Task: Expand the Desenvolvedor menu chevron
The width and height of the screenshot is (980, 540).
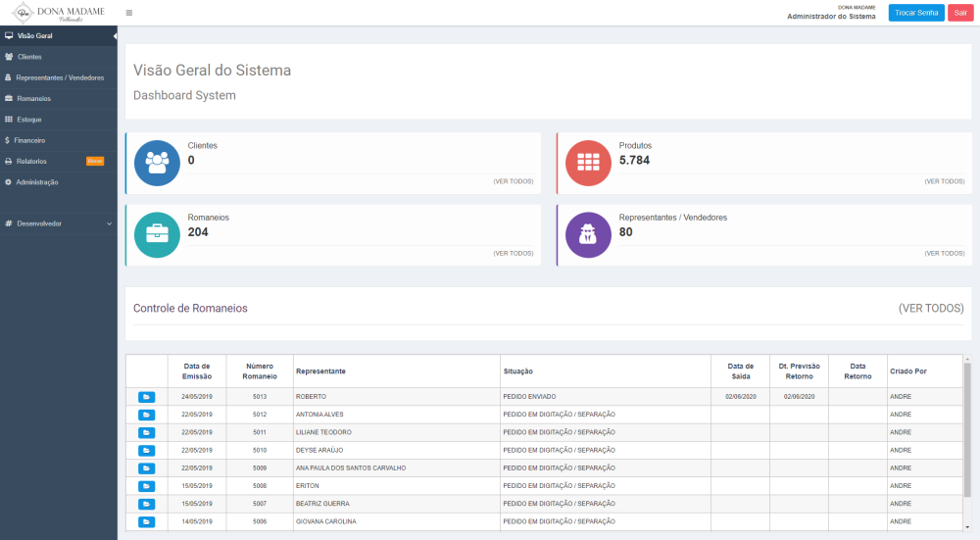Action: click(x=110, y=223)
